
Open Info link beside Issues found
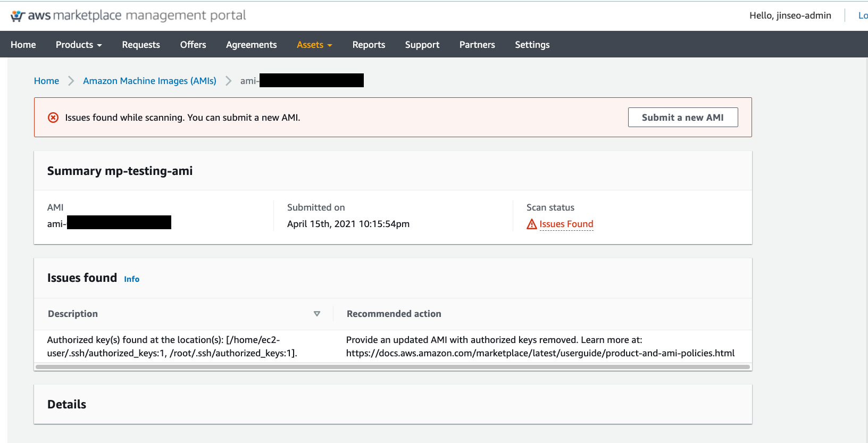point(132,279)
